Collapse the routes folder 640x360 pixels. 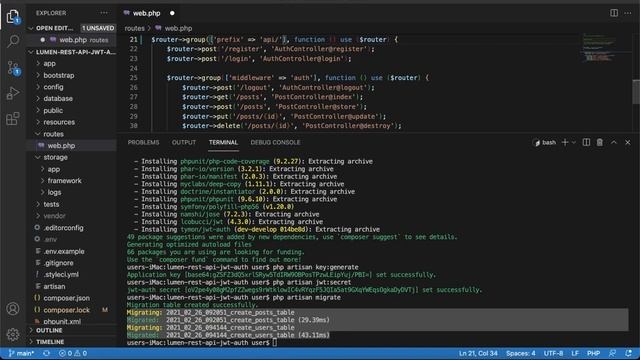(x=53, y=134)
